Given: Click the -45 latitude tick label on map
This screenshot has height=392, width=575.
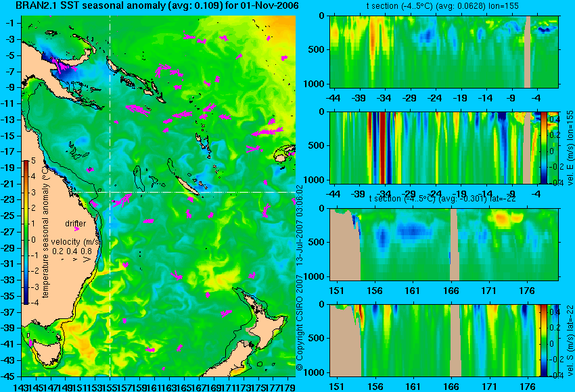Looking at the screenshot, I should click(8, 376).
